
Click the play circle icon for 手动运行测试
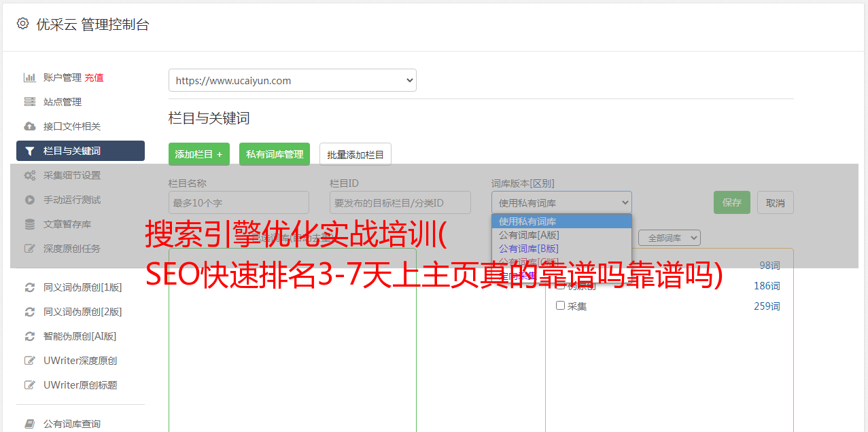coord(30,200)
